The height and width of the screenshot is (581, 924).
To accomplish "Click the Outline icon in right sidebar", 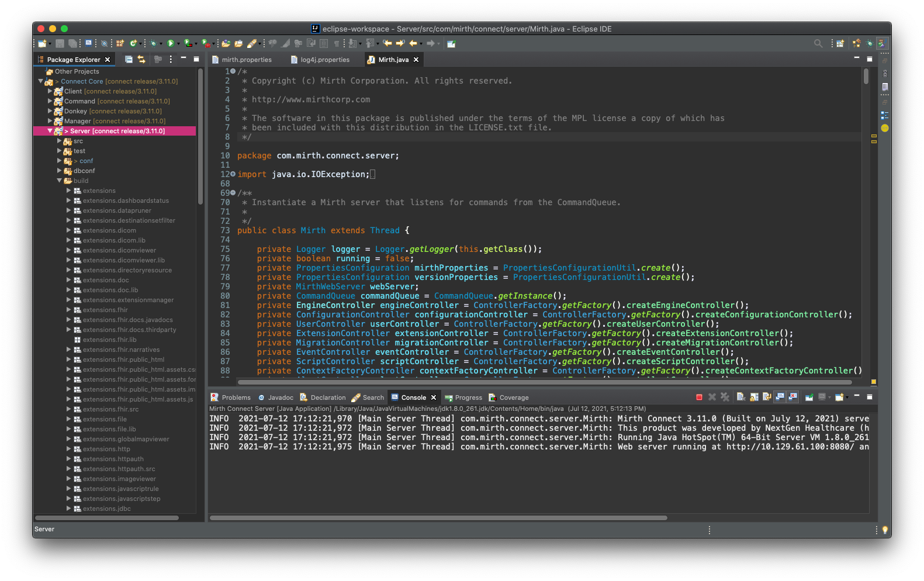I will click(885, 115).
